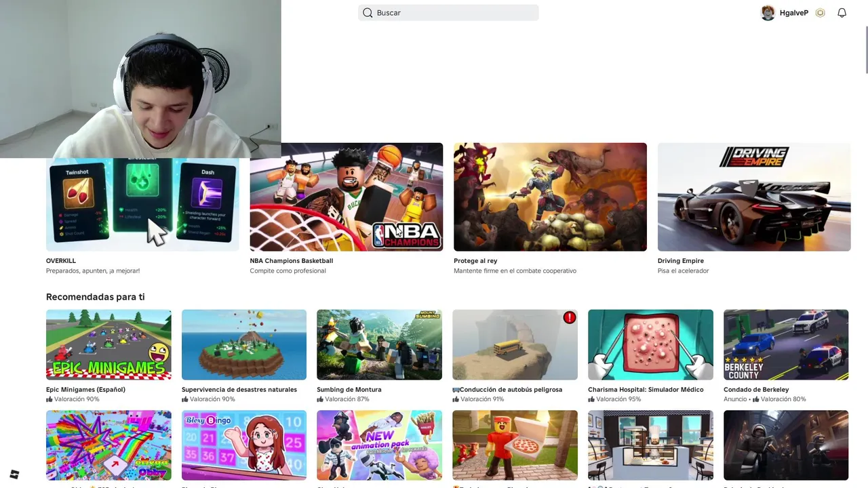The image size is (868, 488).
Task: Open the Charisma Hospital thumbnail
Action: point(650,345)
